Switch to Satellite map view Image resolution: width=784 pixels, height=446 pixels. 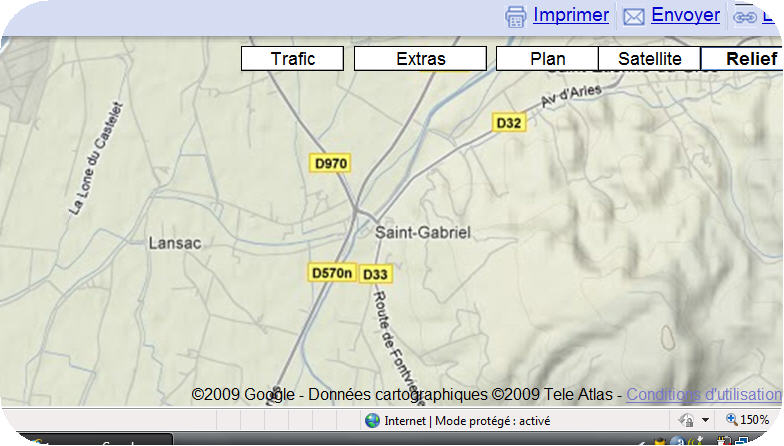coord(649,59)
